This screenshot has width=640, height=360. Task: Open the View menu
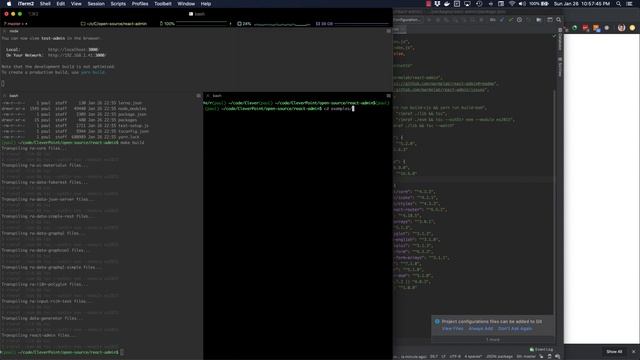click(76, 4)
